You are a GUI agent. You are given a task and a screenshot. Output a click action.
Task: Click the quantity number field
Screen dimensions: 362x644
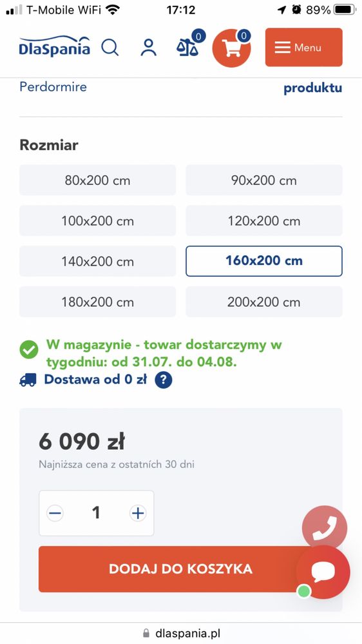tap(96, 512)
